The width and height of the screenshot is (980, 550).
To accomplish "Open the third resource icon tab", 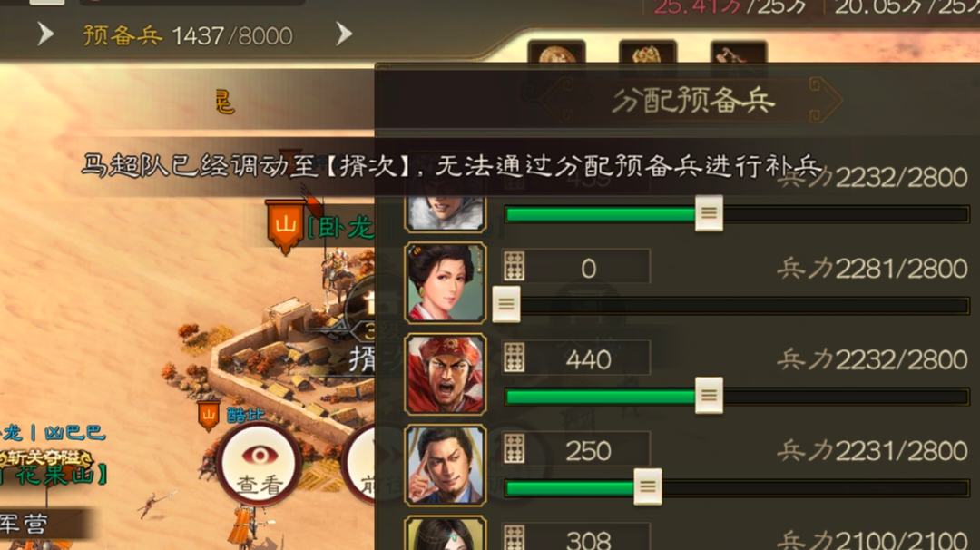I will [x=738, y=54].
